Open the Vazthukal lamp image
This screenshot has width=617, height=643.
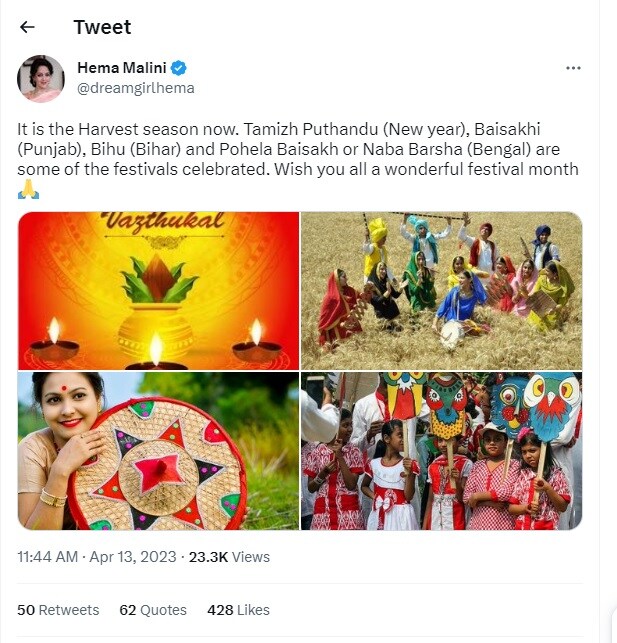(x=158, y=291)
